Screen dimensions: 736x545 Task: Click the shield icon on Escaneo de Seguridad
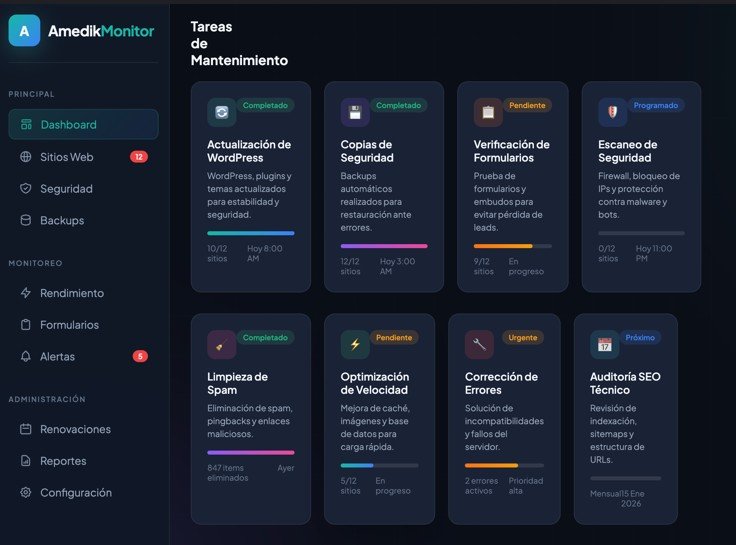click(x=612, y=112)
